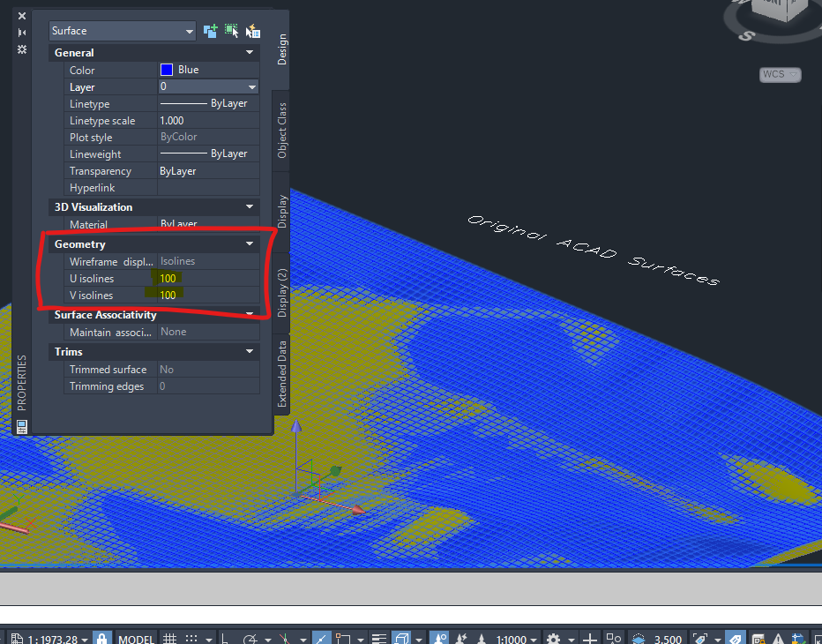Click the Blue color swatch
822x644 pixels.
[167, 70]
